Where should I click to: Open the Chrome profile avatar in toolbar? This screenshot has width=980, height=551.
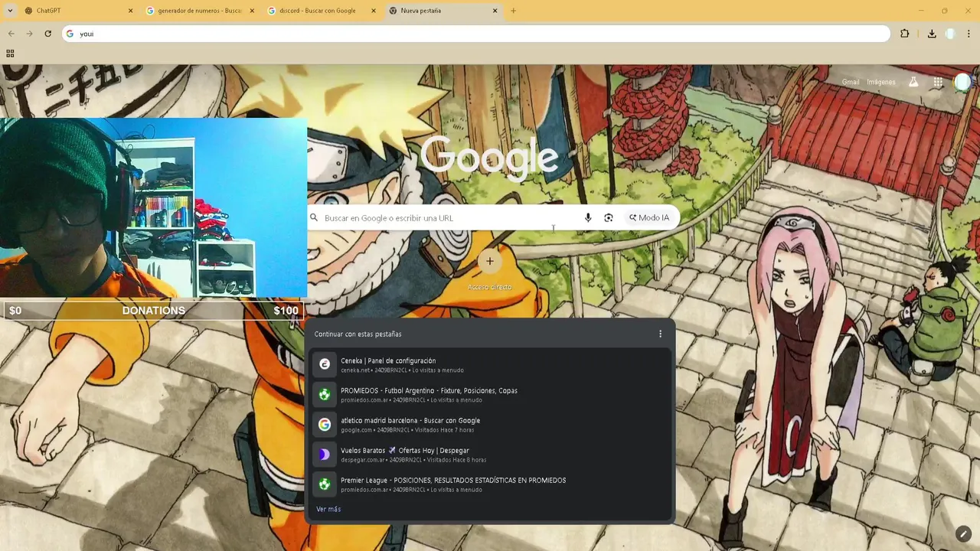point(950,34)
